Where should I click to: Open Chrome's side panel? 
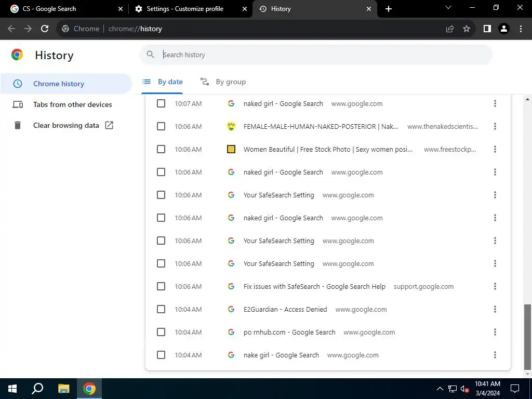click(x=487, y=29)
